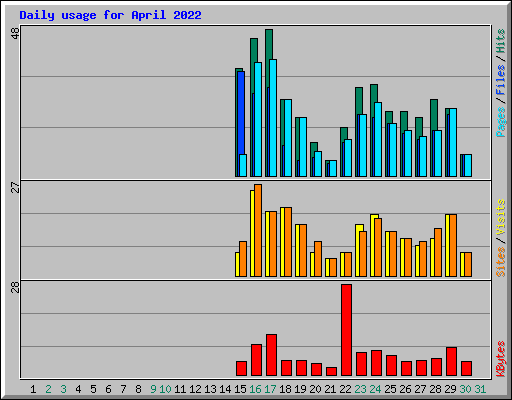The height and width of the screenshot is (400, 512).
Task: Click the green Hits bar top for day 28
Action: tap(434, 114)
